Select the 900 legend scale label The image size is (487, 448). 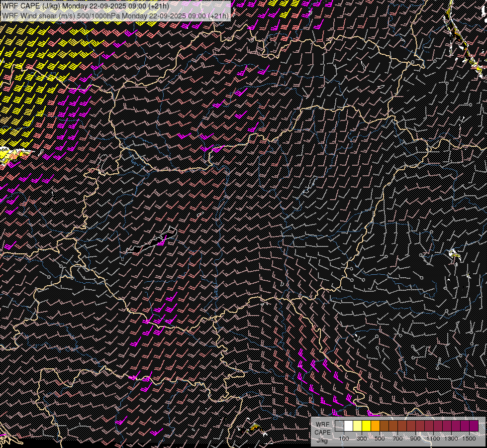[x=415, y=439]
